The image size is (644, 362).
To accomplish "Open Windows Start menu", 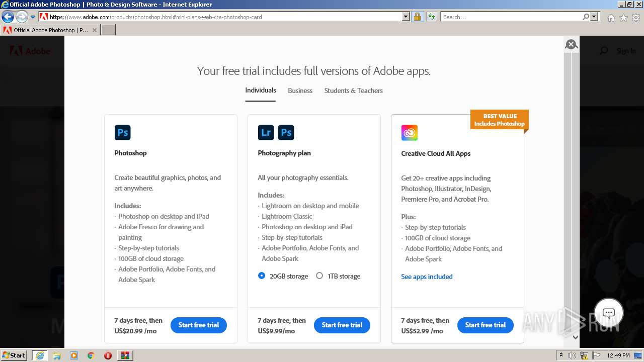I will point(14,355).
